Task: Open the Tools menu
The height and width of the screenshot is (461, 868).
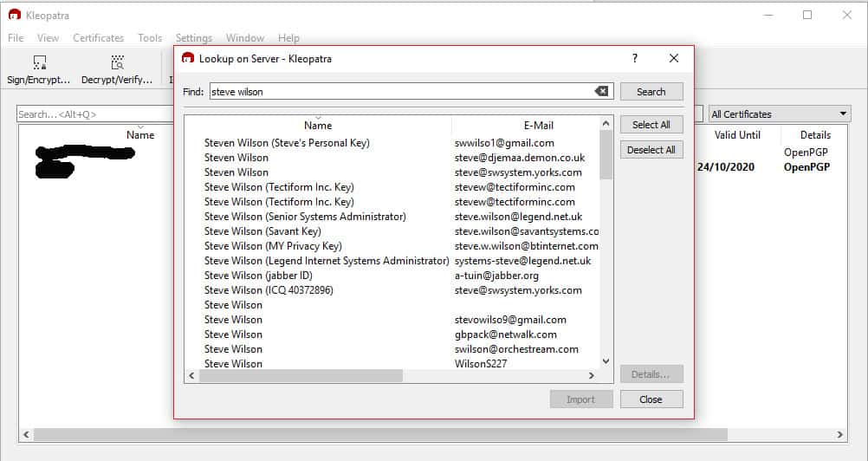Action: coord(150,37)
